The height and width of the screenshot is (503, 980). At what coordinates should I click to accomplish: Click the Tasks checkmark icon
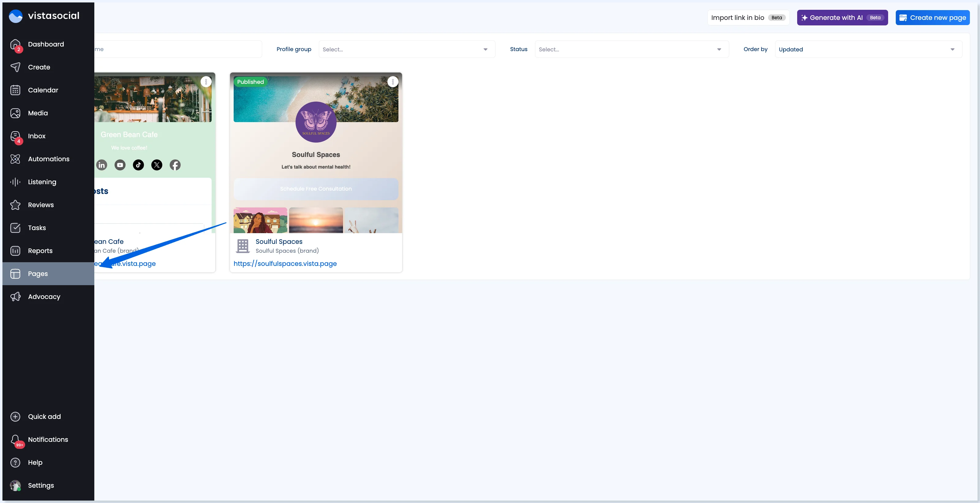[x=16, y=228]
